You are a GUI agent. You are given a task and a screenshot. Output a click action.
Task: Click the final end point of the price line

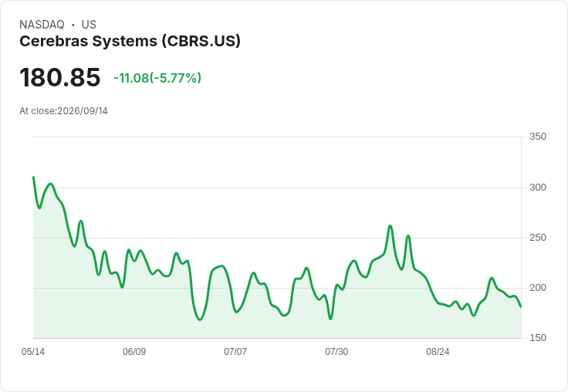[x=521, y=306]
